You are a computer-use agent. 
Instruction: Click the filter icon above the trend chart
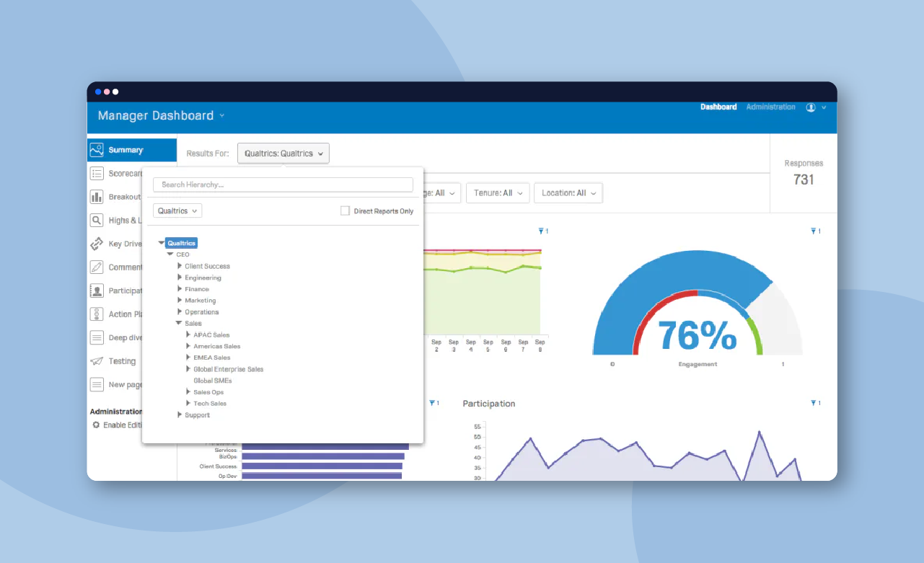(x=542, y=231)
